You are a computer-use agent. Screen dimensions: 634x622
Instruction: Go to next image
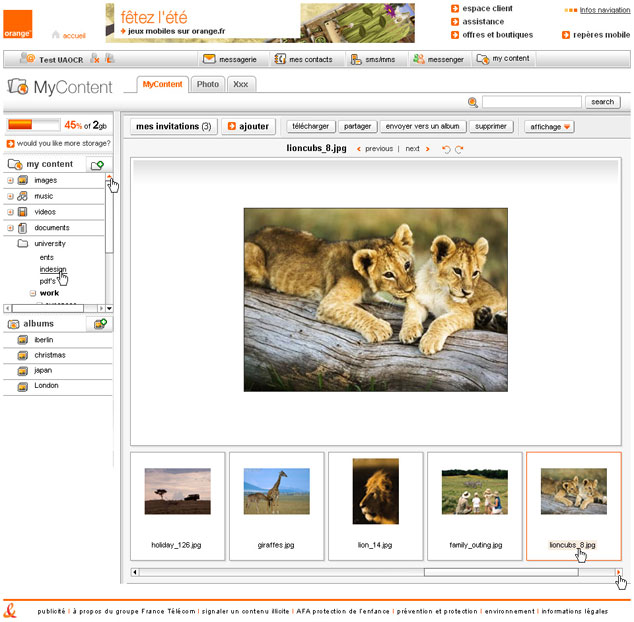[418, 149]
